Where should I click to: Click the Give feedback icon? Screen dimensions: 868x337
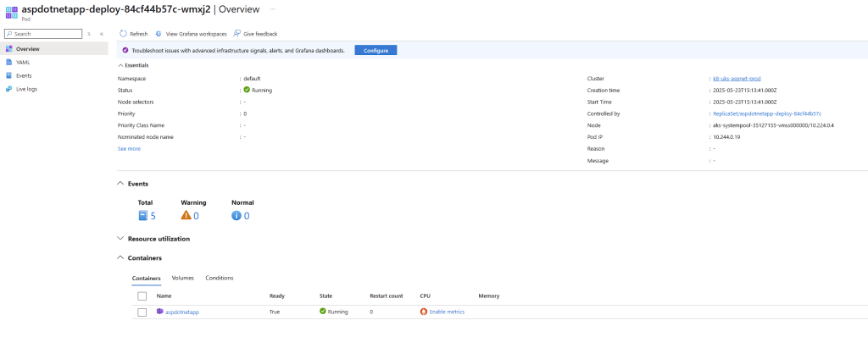(237, 34)
